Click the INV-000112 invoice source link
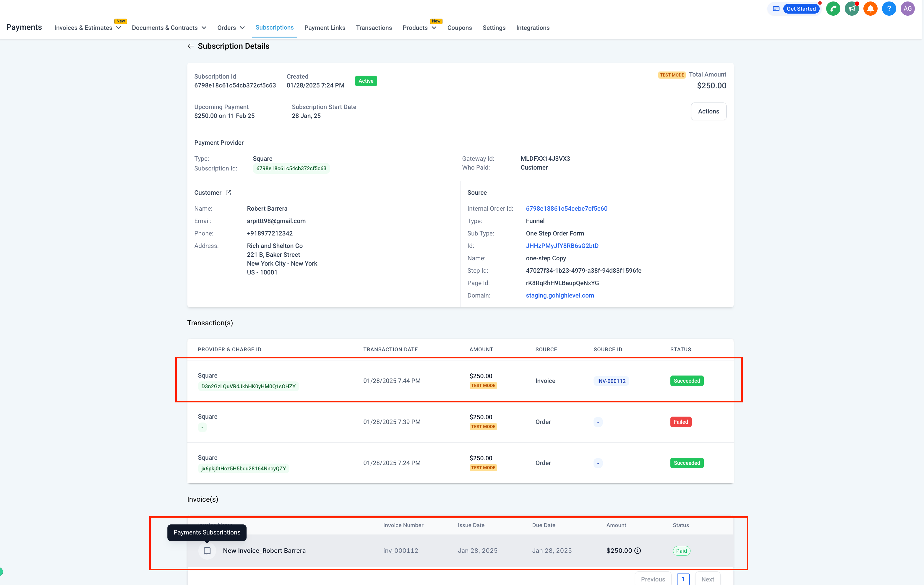Screen dimensions: 924x585 pyautogui.click(x=610, y=380)
